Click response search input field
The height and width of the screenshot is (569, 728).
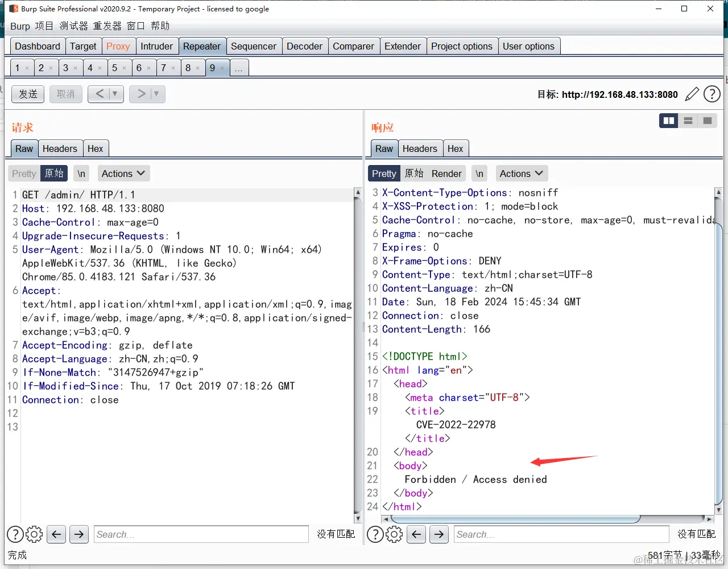point(561,534)
